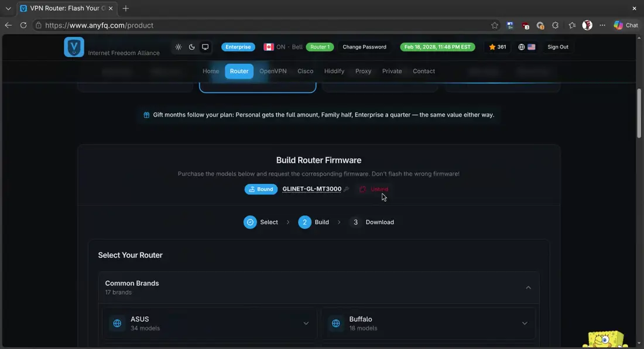Click the blue Bound status button
This screenshot has width=644, height=349.
[261, 189]
